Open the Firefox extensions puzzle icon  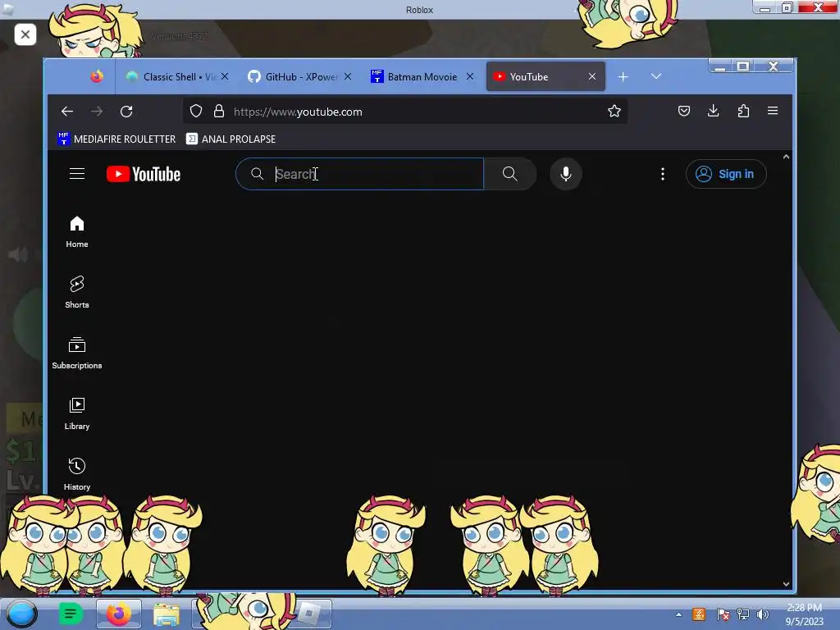pyautogui.click(x=743, y=111)
